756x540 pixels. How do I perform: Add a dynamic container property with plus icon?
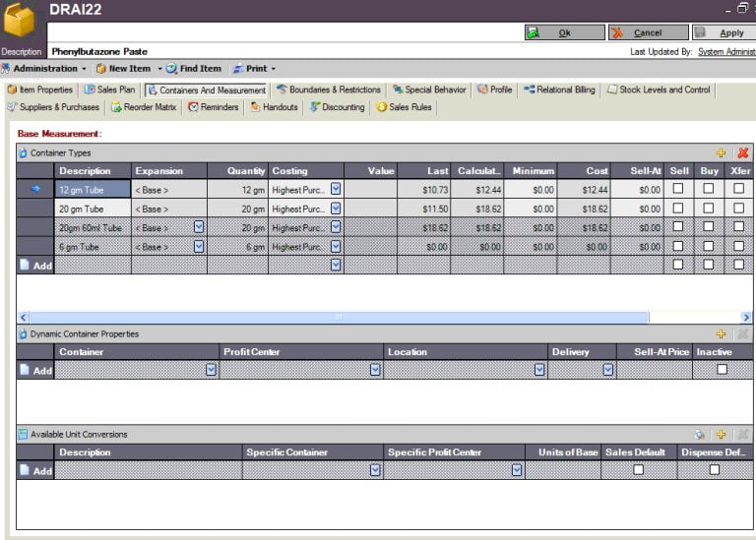click(721, 334)
